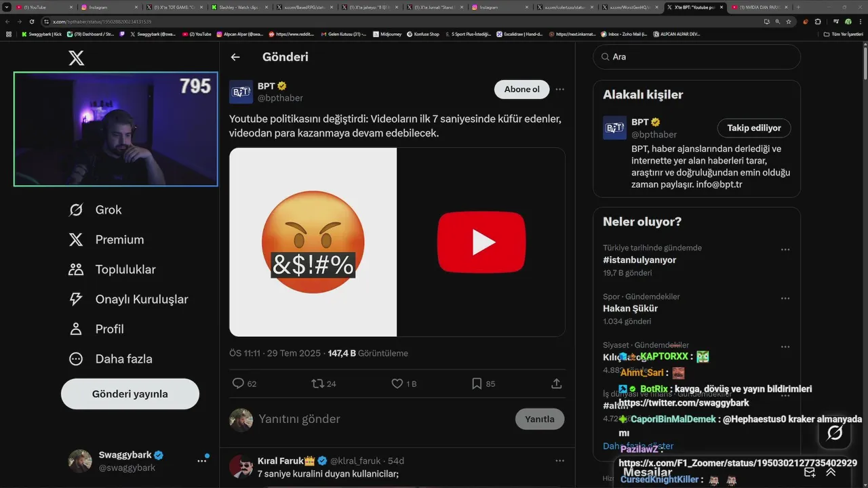Open the X home logo
The image size is (868, 488).
tap(77, 58)
